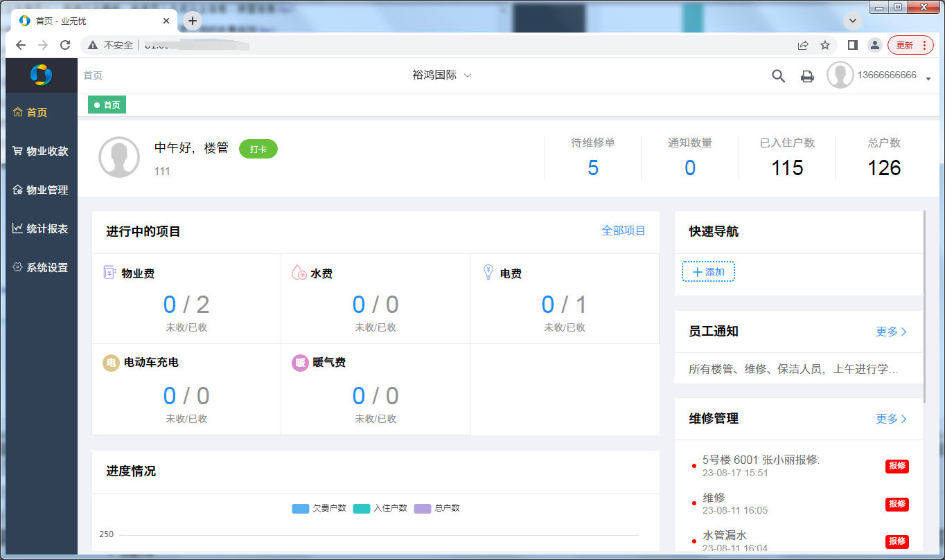Click the 水费 water drop icon
This screenshot has width=945, height=560.
click(x=299, y=273)
